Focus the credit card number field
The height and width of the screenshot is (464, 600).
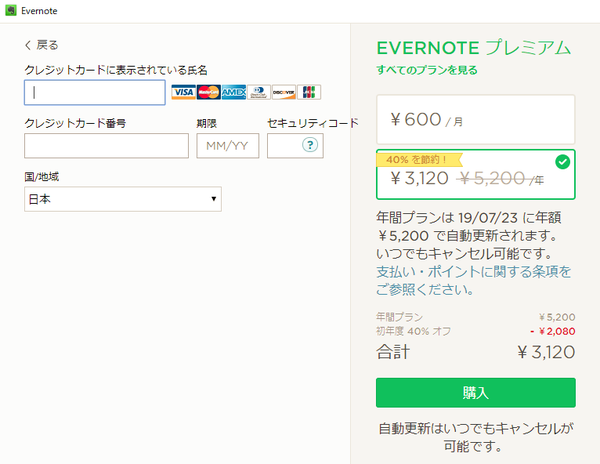106,146
